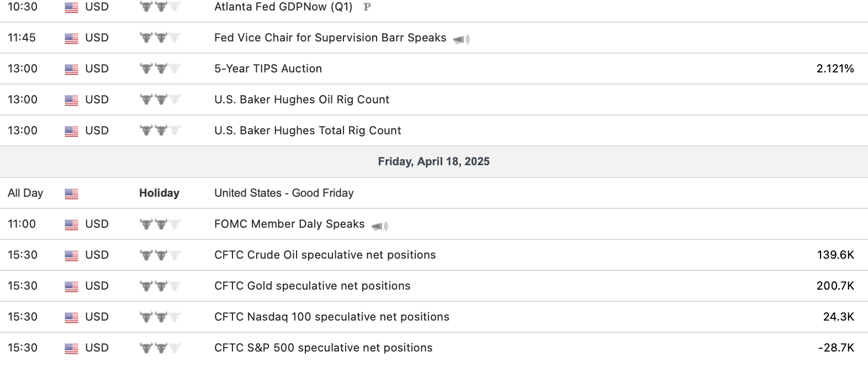This screenshot has width=868, height=367.
Task: Click the US flag in the Good Friday row
Action: 71,193
